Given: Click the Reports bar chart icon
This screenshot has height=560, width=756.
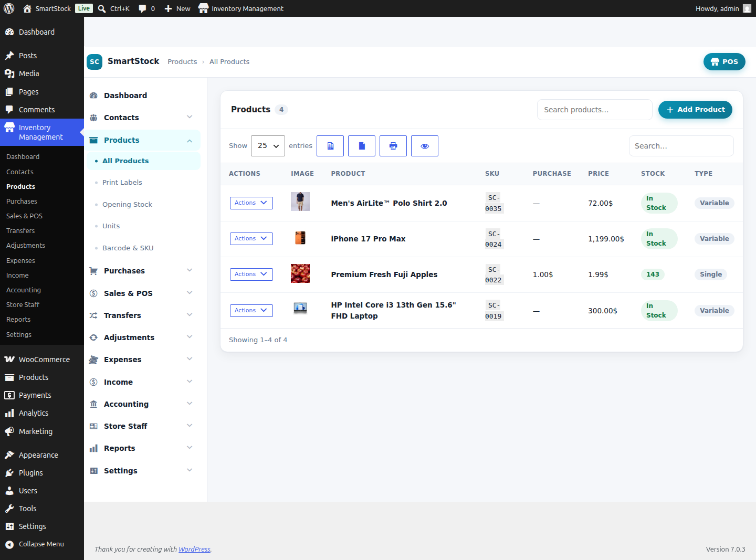Looking at the screenshot, I should click(93, 448).
